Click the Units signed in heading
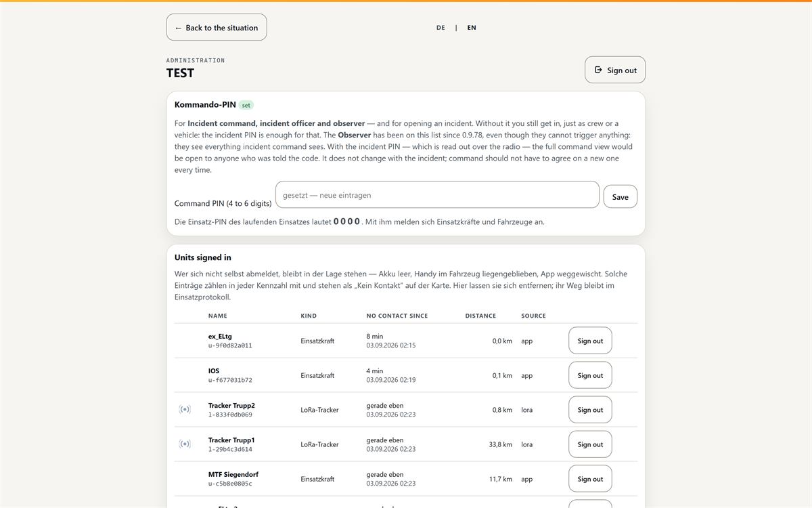 [x=203, y=257]
